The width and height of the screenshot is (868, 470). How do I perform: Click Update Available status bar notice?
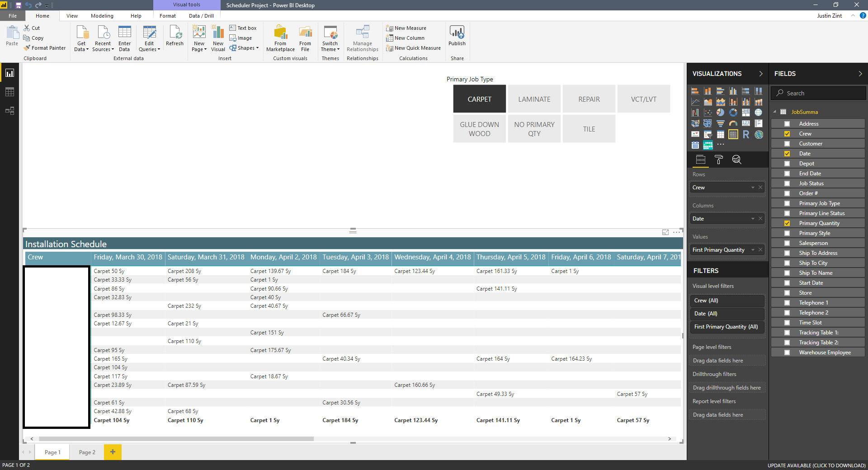point(816,465)
